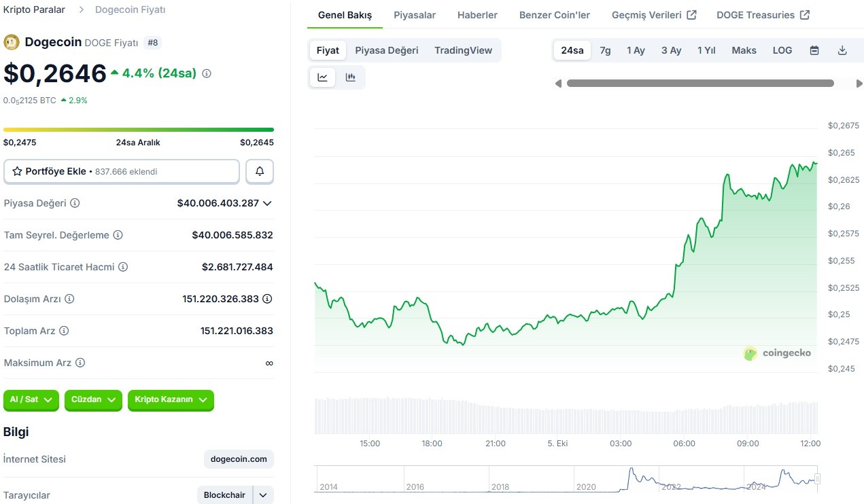The height and width of the screenshot is (504, 864).
Task: Click the price line at its latest point
Action: (816, 163)
